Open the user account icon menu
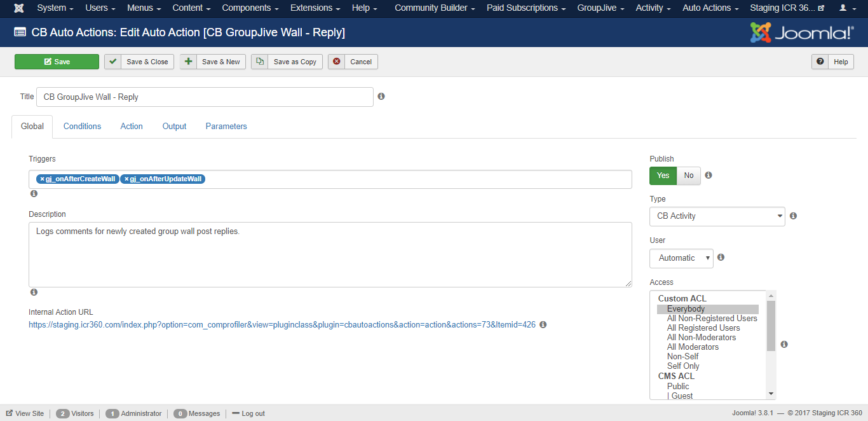The image size is (868, 421). click(x=846, y=8)
